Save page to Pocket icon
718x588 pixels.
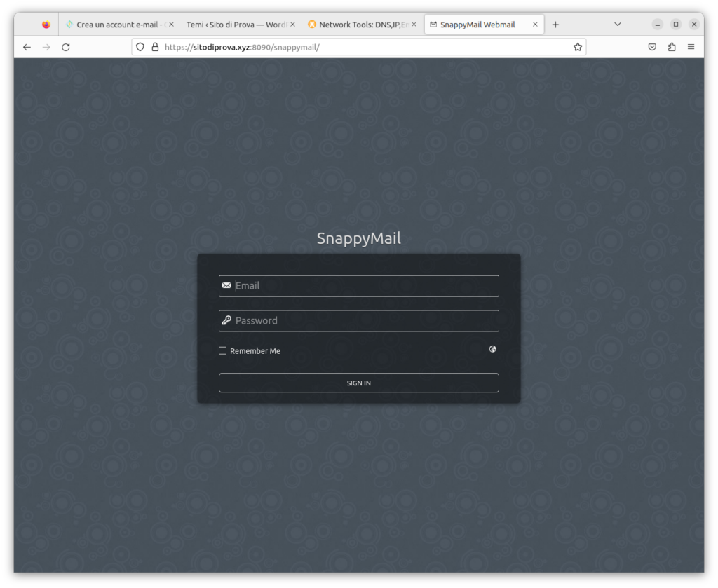pos(652,47)
